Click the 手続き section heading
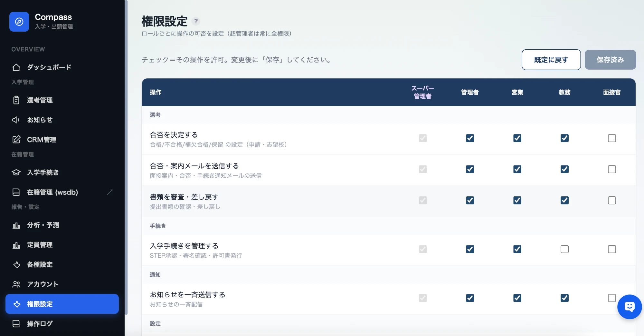Screen dimensions: 644x336 click(158, 226)
